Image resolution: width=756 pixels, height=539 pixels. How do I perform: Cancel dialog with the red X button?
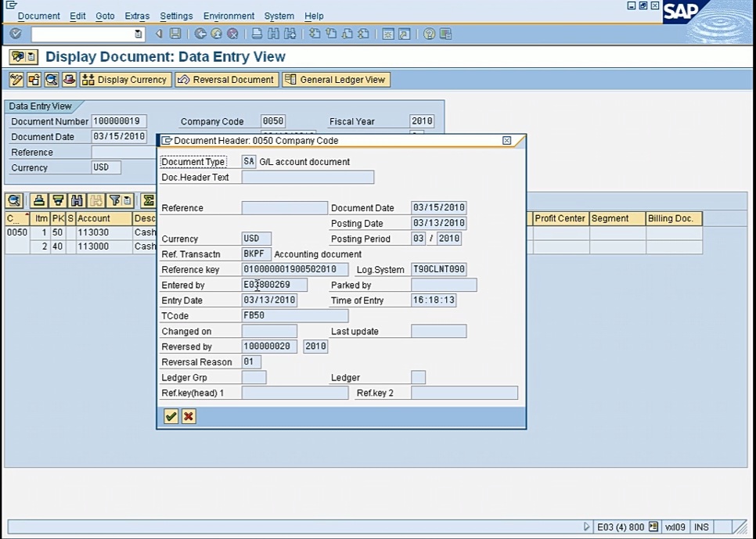(x=189, y=416)
